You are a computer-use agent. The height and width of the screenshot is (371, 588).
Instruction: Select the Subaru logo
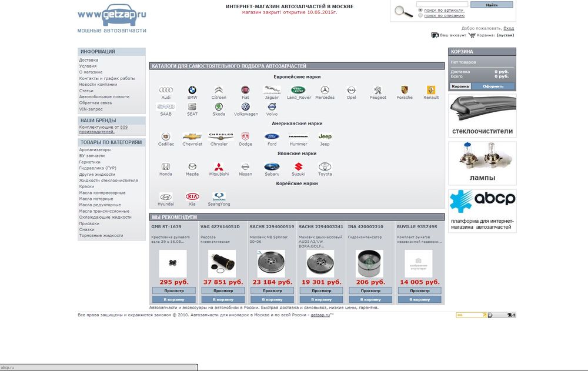[x=272, y=166]
